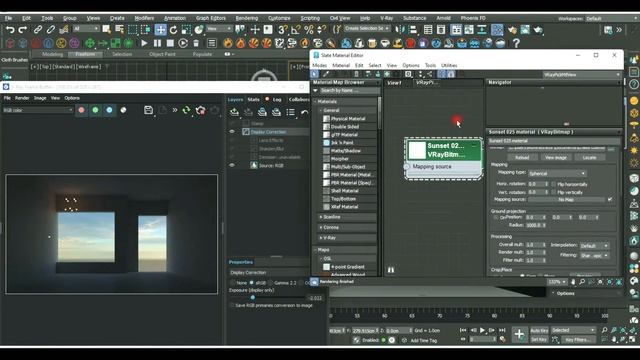Screen dimensions: 640x360
Task: Click the large plus Set Key button
Action: [x=519, y=334]
